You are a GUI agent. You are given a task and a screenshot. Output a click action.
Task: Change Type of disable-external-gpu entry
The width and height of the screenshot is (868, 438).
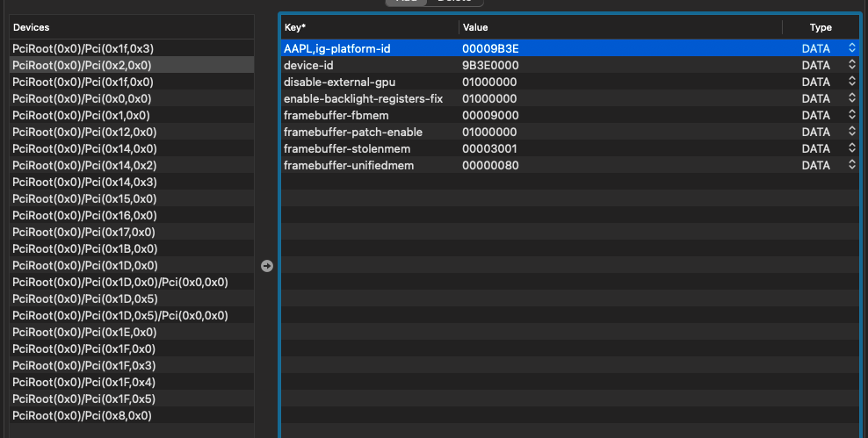click(851, 83)
